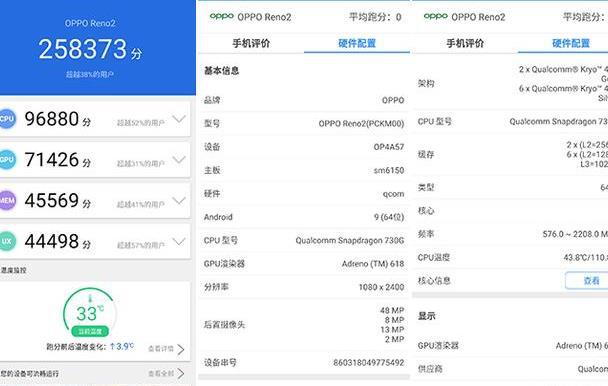
Task: Expand the MEM 45569 score row
Action: [x=179, y=201]
